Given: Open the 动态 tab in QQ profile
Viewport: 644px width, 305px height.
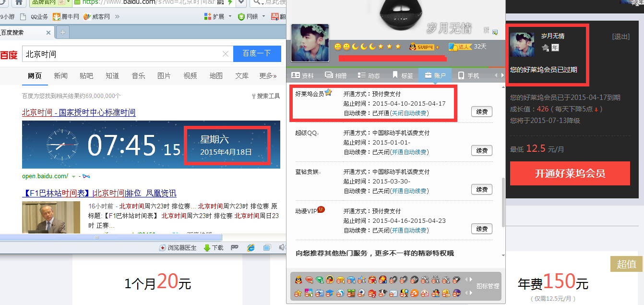Looking at the screenshot, I should [369, 75].
